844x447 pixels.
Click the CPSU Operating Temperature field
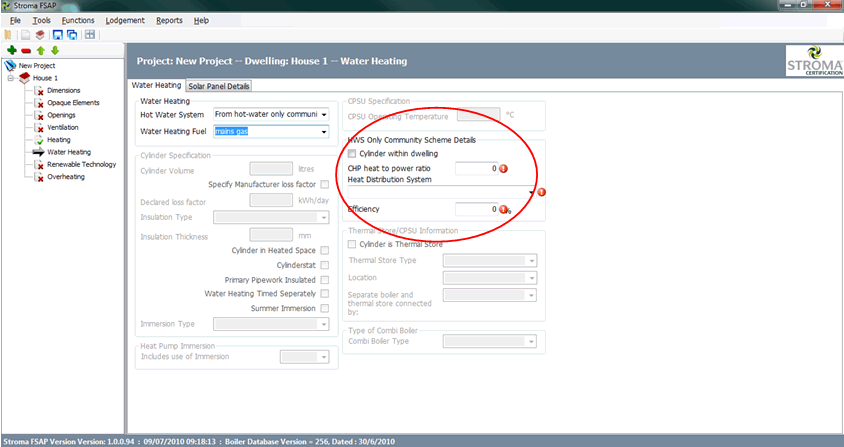pos(479,115)
